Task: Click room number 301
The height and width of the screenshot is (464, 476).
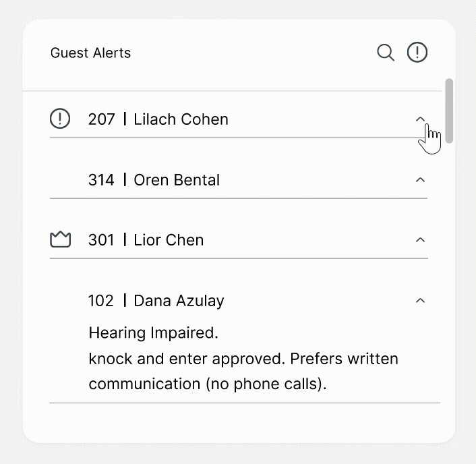Action: 101,240
